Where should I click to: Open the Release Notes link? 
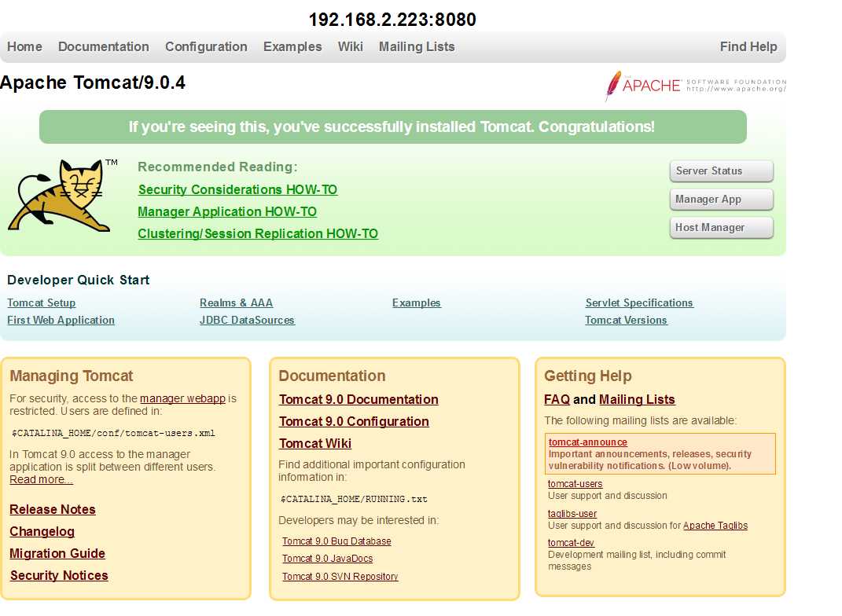[x=53, y=509]
